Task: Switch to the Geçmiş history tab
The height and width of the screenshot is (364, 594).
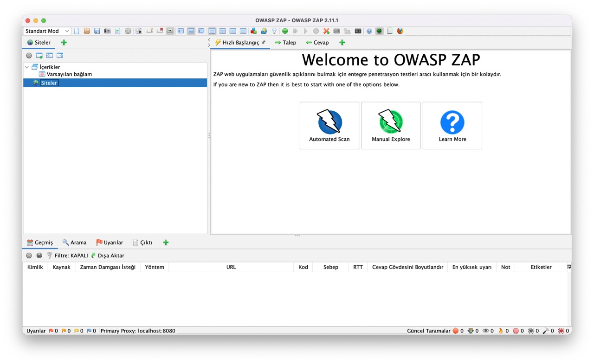Action: pyautogui.click(x=40, y=243)
